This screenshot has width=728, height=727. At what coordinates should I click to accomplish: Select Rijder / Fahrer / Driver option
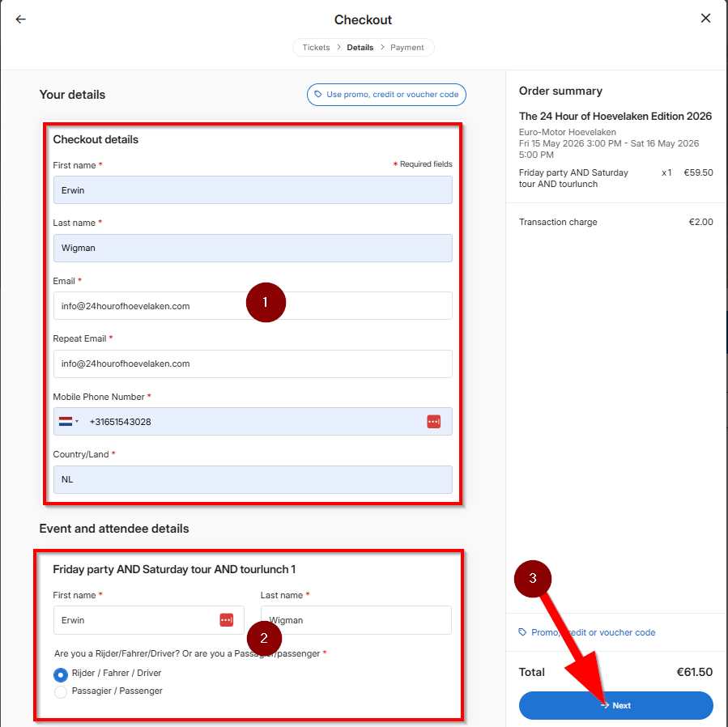[x=61, y=674]
